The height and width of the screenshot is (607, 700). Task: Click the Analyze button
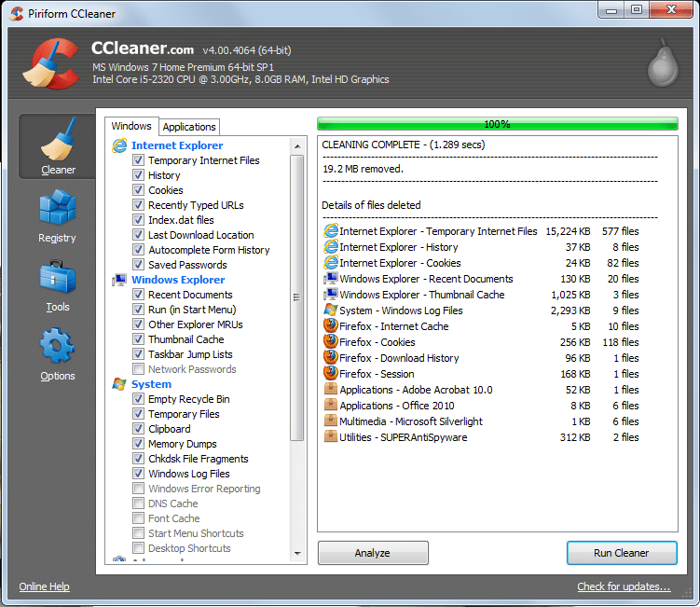click(373, 553)
